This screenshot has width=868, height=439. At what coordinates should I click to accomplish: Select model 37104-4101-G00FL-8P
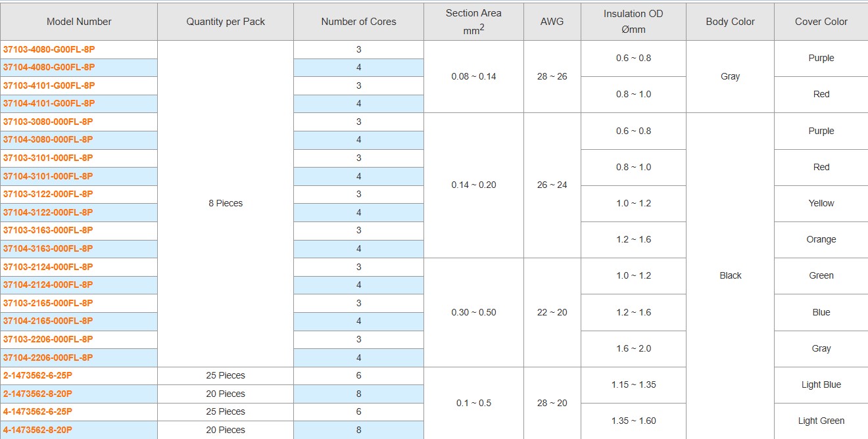[49, 103]
